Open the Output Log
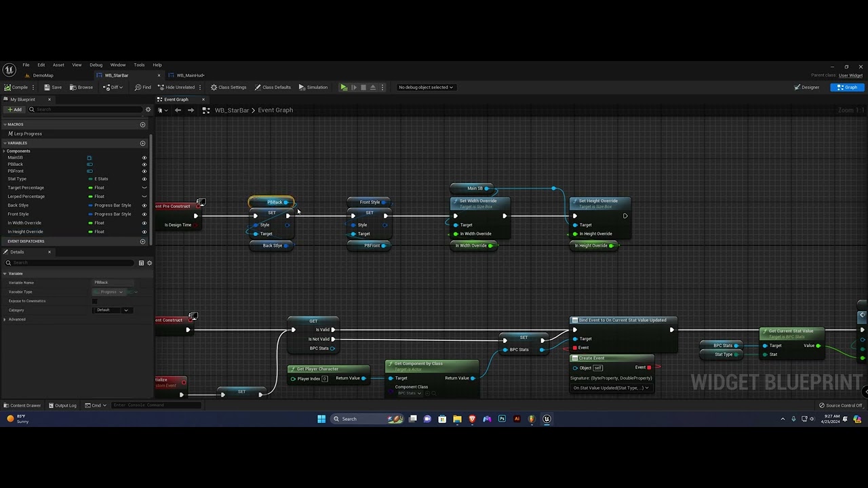 coord(62,405)
